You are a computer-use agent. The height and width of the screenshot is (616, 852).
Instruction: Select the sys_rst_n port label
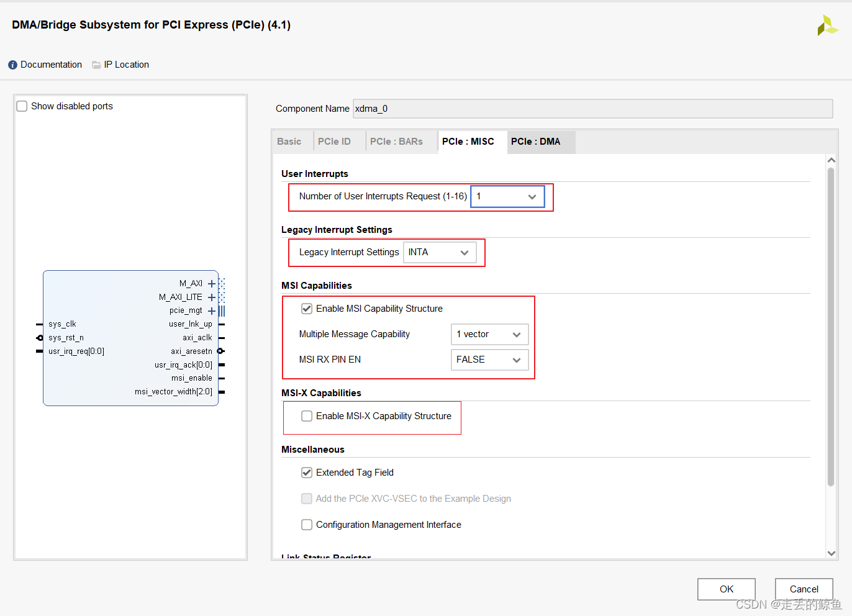[66, 338]
